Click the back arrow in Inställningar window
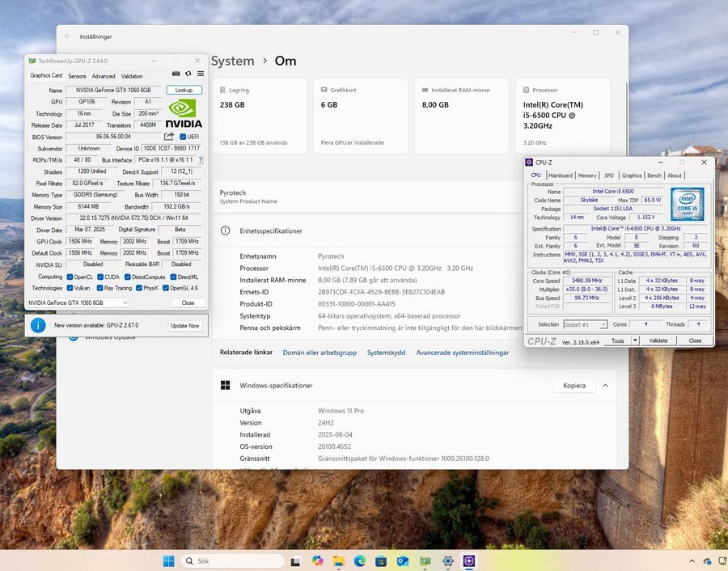Image resolution: width=728 pixels, height=571 pixels. click(68, 36)
